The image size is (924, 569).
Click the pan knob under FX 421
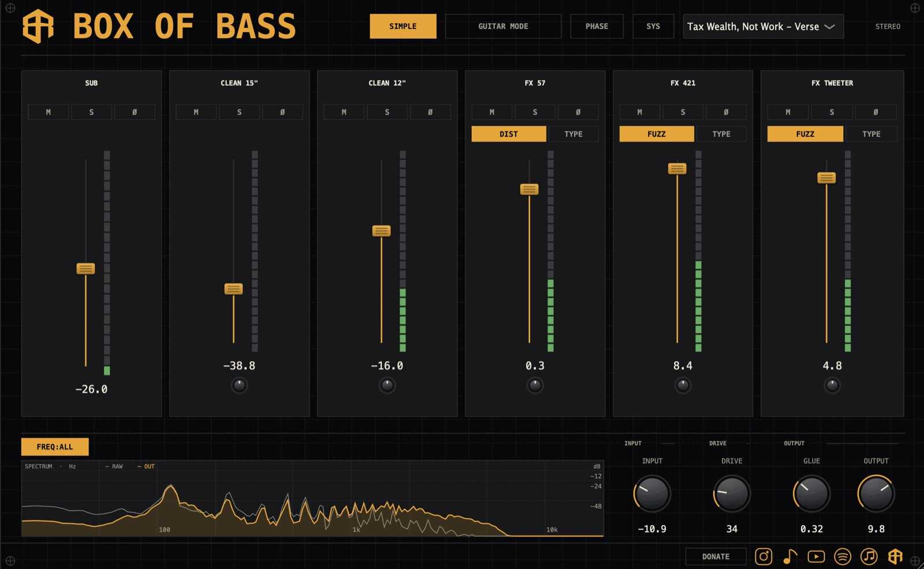683,385
